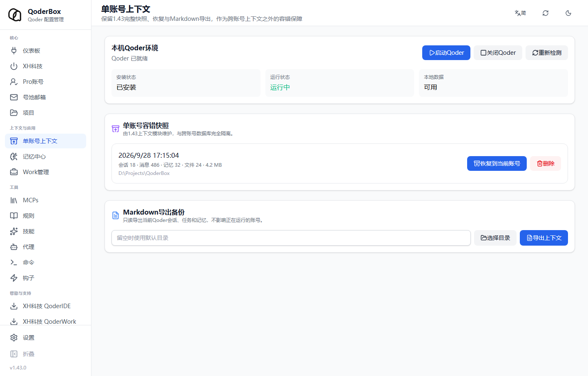The width and height of the screenshot is (588, 376).
Task: Click the 已安装 status value
Action: click(x=126, y=87)
